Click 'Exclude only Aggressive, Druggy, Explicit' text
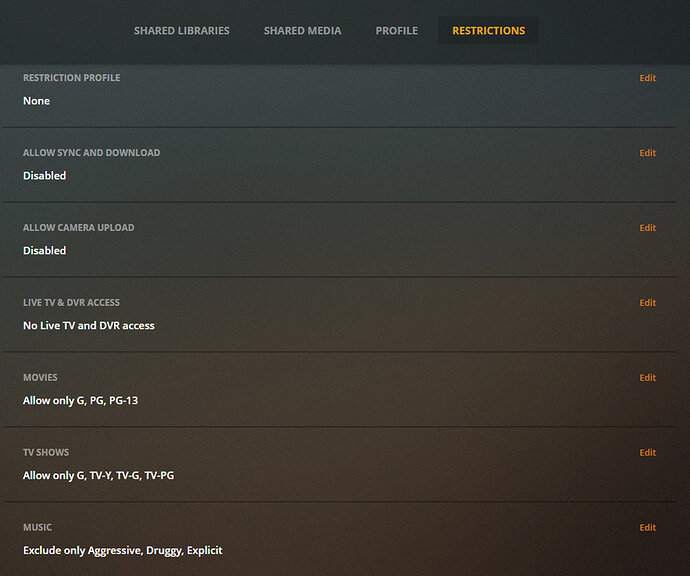This screenshot has height=576, width=690. (123, 550)
